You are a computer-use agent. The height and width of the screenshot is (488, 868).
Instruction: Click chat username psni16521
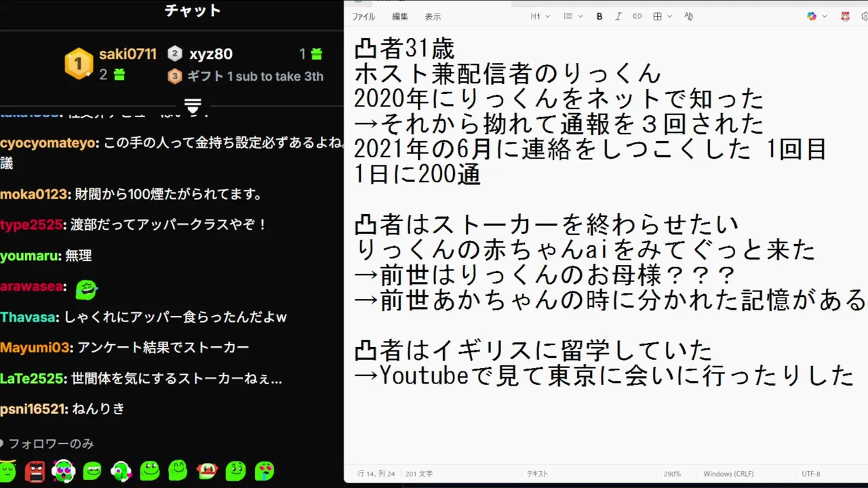[x=33, y=409]
